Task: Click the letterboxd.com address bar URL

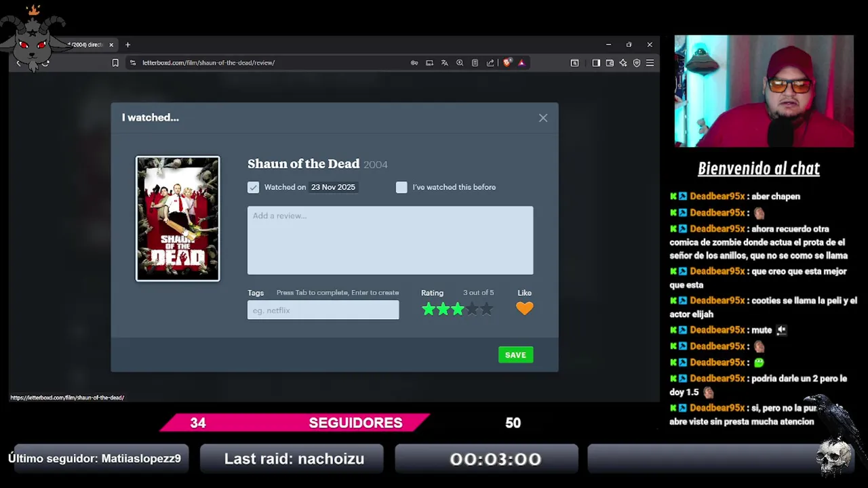Action: (x=208, y=63)
